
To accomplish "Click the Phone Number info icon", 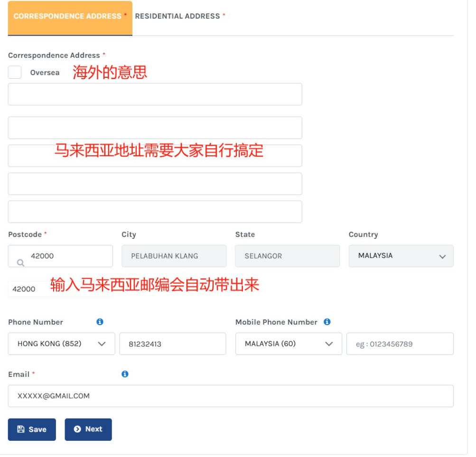I will pos(100,322).
